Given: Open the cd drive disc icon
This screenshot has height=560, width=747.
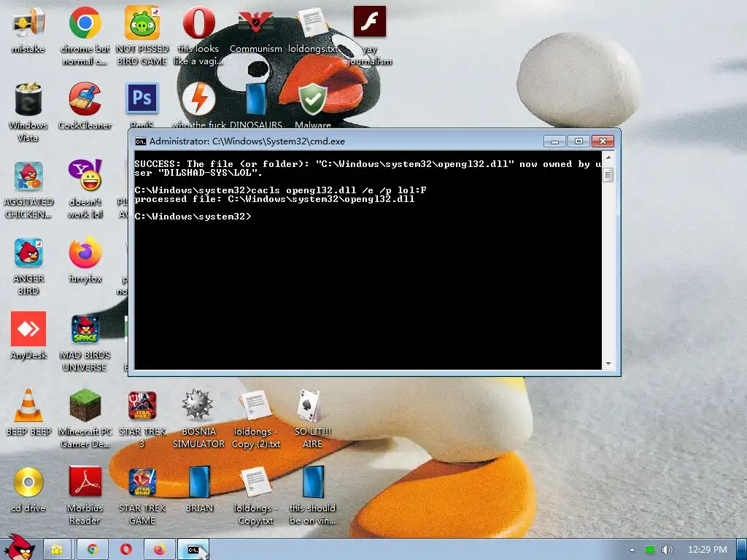Looking at the screenshot, I should pyautogui.click(x=28, y=482).
